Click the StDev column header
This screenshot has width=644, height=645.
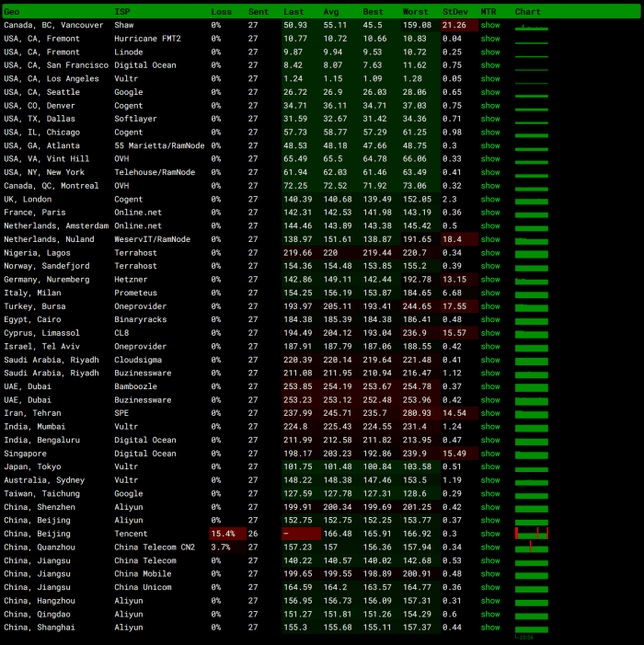pyautogui.click(x=455, y=12)
